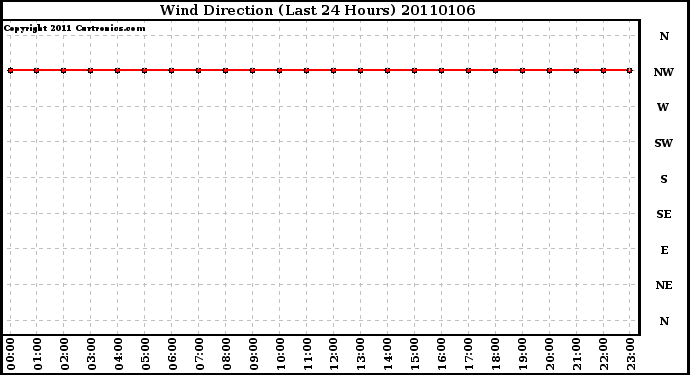Click the 17:00 time axis label

(x=470, y=354)
